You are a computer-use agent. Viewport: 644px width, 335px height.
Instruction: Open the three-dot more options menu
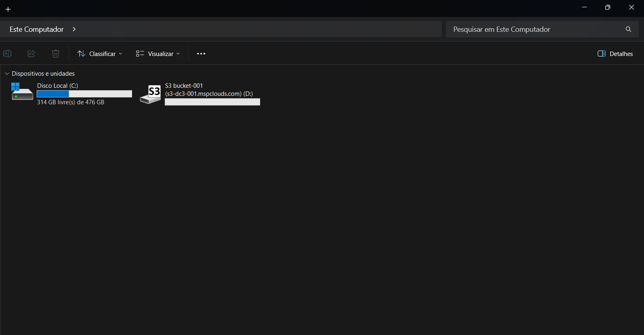[x=201, y=54]
